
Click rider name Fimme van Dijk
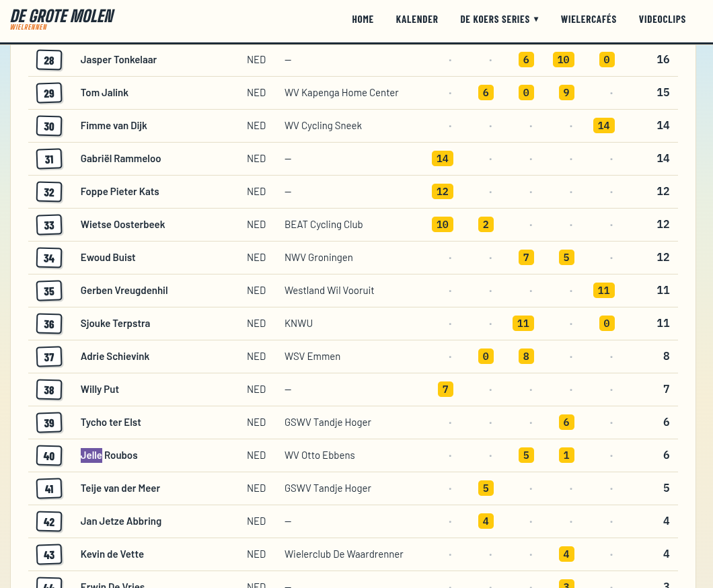click(114, 126)
